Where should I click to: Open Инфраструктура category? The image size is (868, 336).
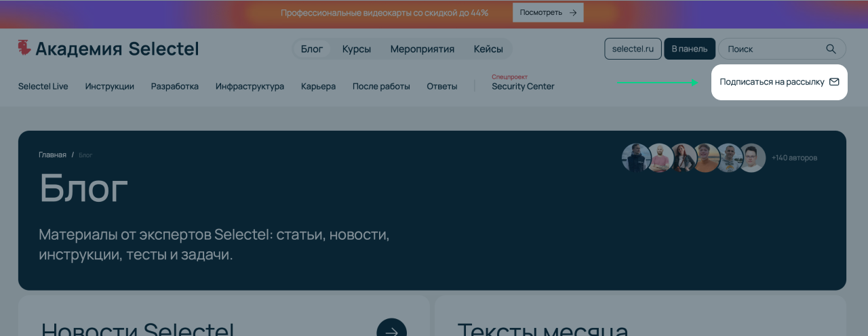click(x=250, y=86)
